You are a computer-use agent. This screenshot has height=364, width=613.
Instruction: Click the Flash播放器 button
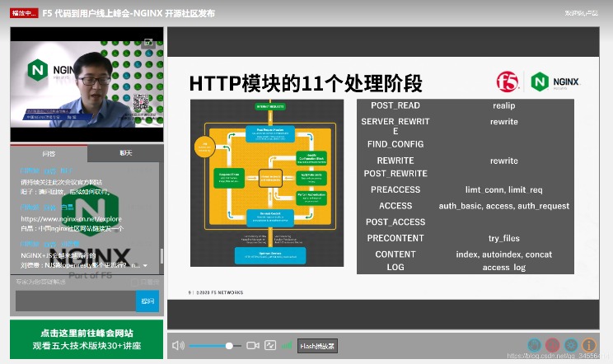(x=317, y=346)
